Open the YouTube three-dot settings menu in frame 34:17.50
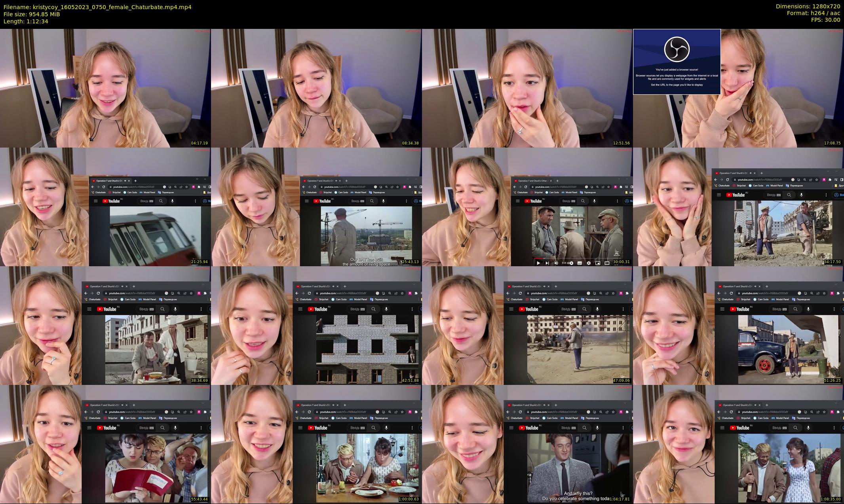Screen dimensions: 844x504 pos(826,195)
